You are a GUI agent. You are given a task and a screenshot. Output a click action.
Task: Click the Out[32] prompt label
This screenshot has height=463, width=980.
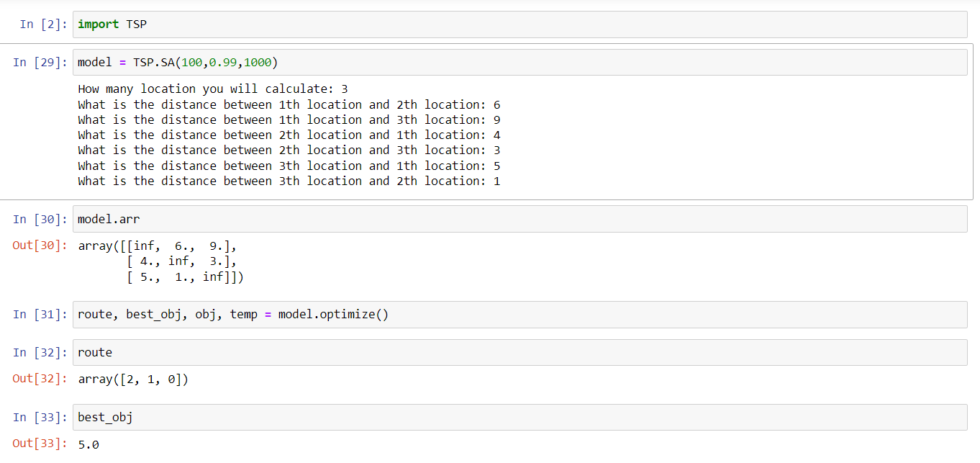click(x=41, y=379)
